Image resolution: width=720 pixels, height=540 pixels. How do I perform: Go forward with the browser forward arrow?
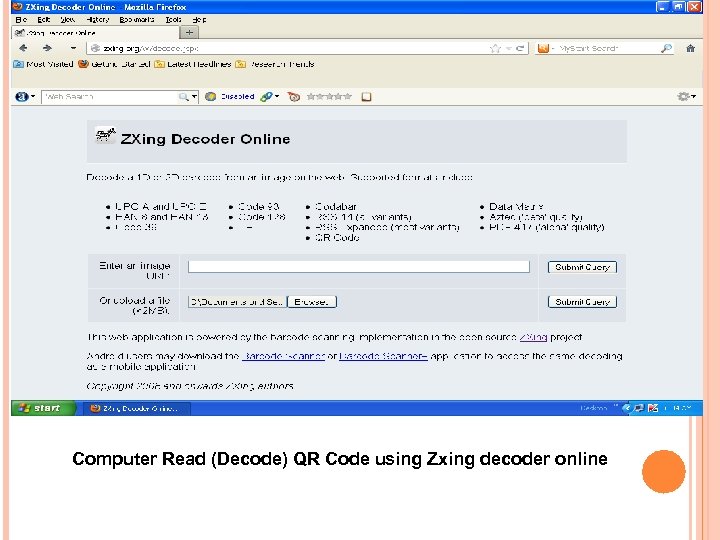[47, 48]
